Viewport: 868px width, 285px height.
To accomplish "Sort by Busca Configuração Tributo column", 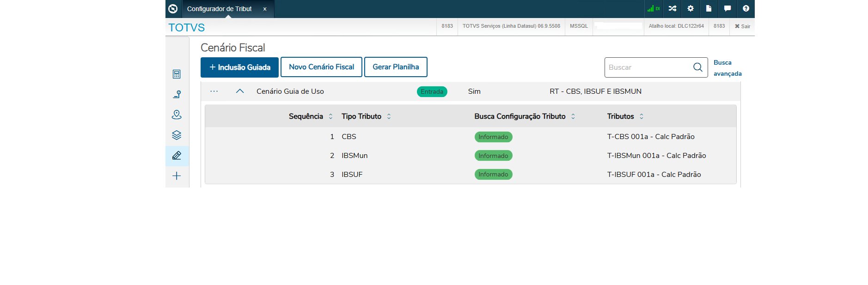I will pyautogui.click(x=573, y=116).
